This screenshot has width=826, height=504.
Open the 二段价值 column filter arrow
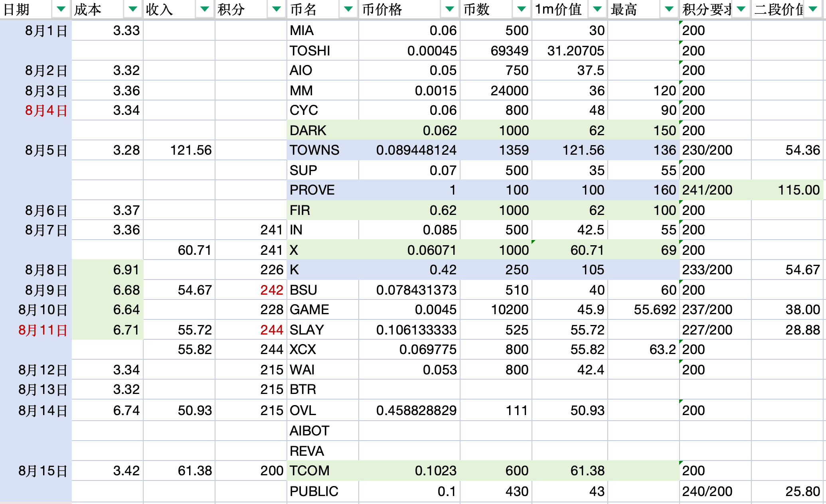point(812,9)
